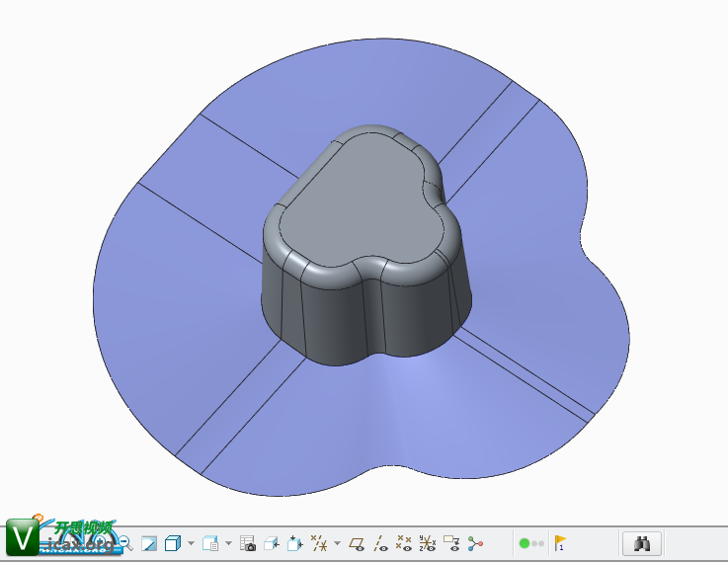Viewport: 728px width, 562px height.
Task: Expand the Datum Display Filters dropdown arrow
Action: 337,543
